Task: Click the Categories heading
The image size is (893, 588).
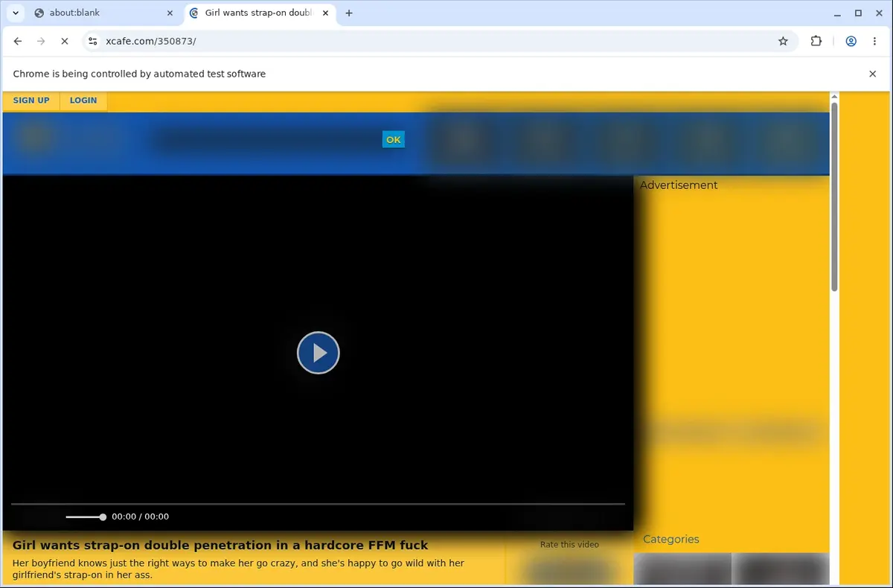Action: [671, 540]
